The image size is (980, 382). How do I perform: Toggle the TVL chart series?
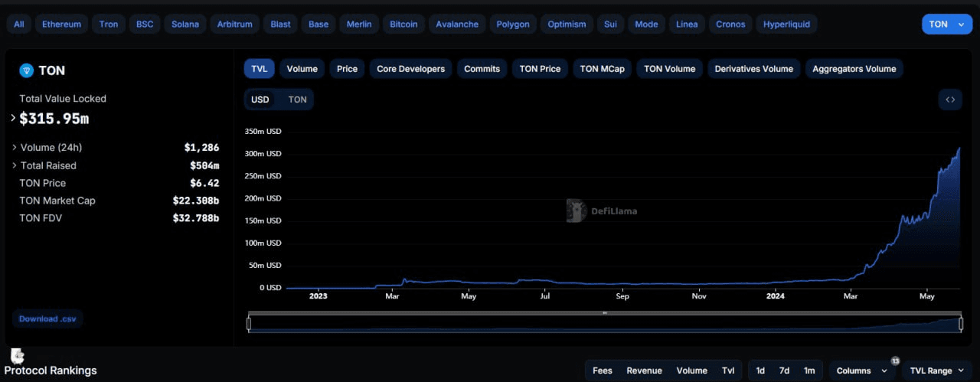260,69
